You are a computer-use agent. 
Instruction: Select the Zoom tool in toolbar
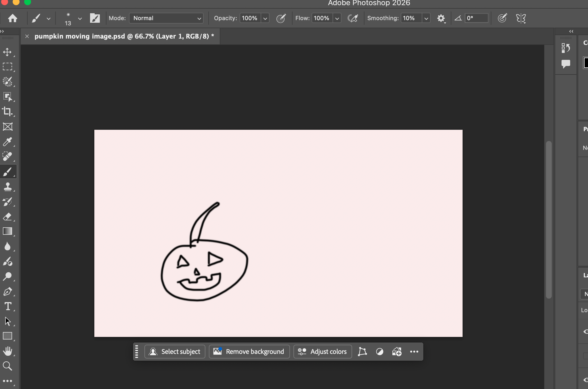pos(7,366)
